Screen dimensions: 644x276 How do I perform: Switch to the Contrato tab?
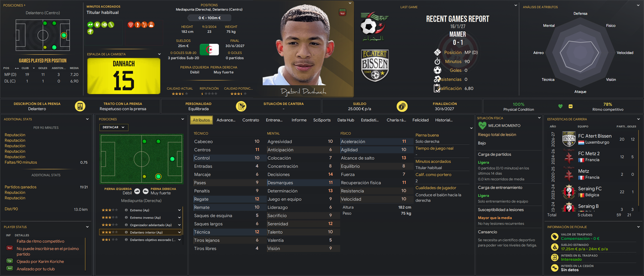click(x=251, y=120)
